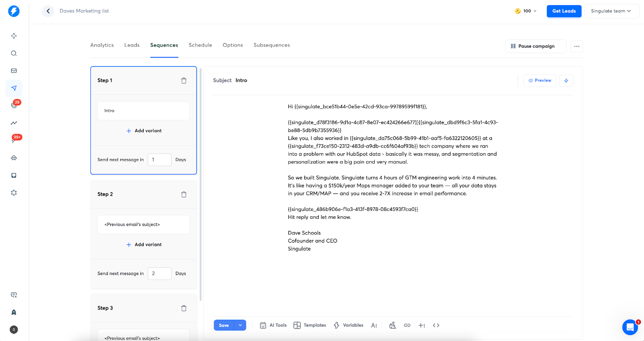Open the analytics line-chart sidebar icon
Image resolution: width=644 pixels, height=341 pixels.
tap(14, 123)
